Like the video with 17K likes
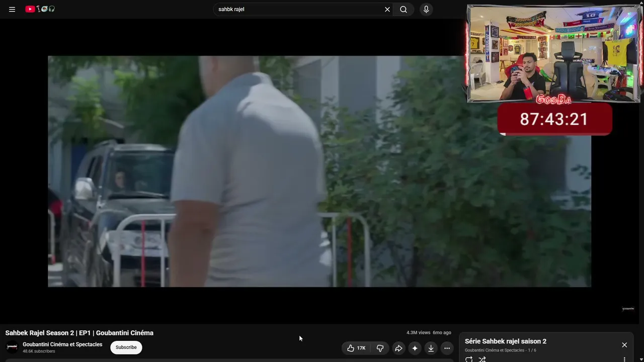644x362 pixels. coord(356,348)
